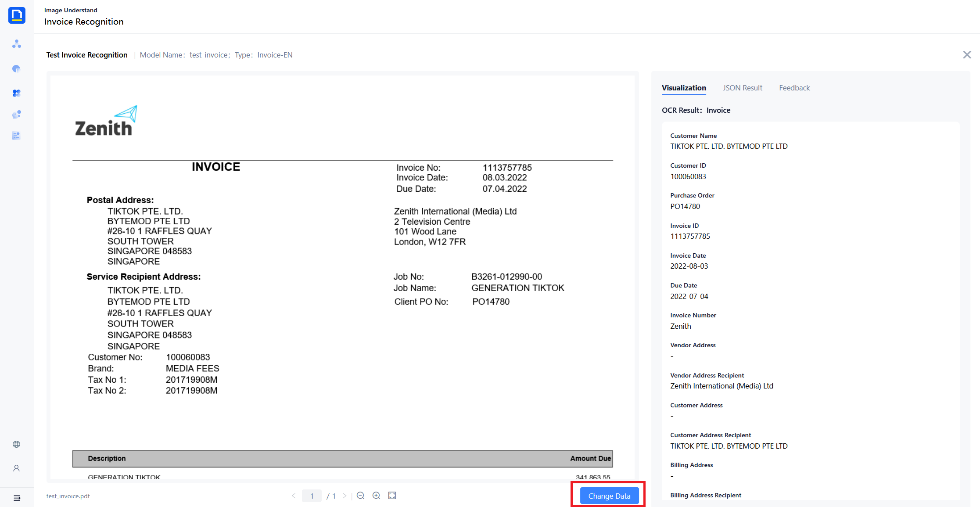Viewport: 980px width, 507px height.
Task: Click the Purchase Order value PO14780
Action: (x=685, y=206)
